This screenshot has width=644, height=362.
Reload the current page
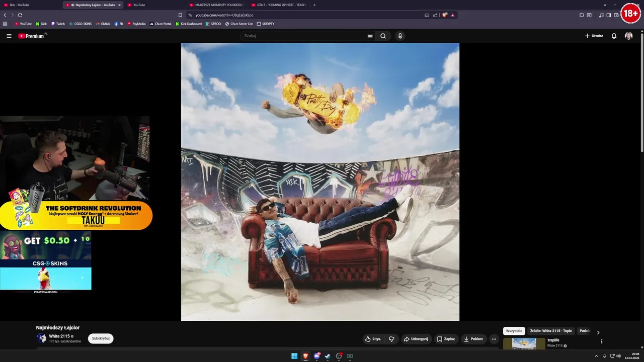coord(20,15)
